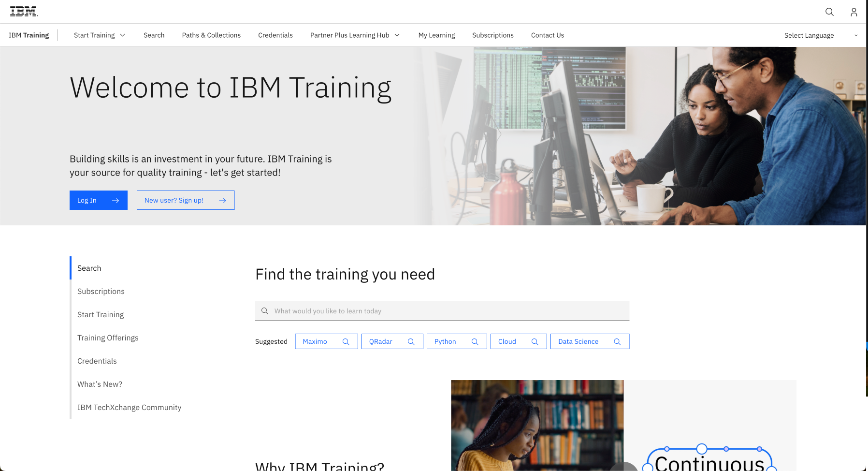Image resolution: width=868 pixels, height=471 pixels.
Task: Click the 'What would you like to learn' search field
Action: pyautogui.click(x=442, y=311)
